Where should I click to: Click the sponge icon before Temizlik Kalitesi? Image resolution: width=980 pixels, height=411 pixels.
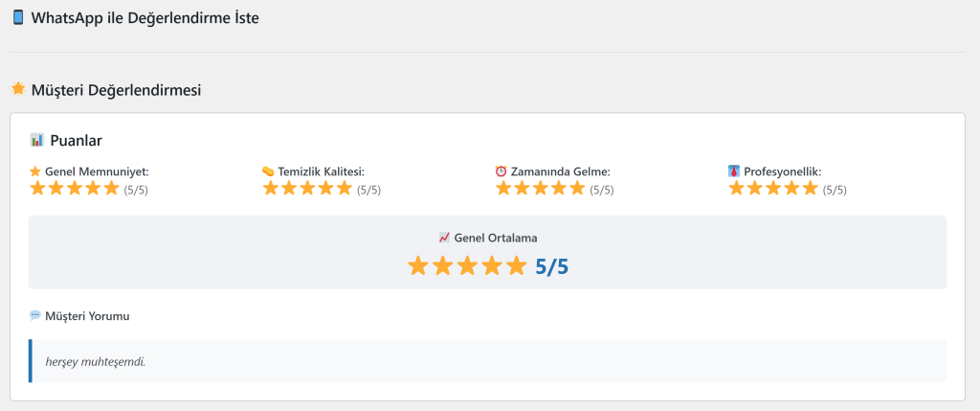(268, 171)
